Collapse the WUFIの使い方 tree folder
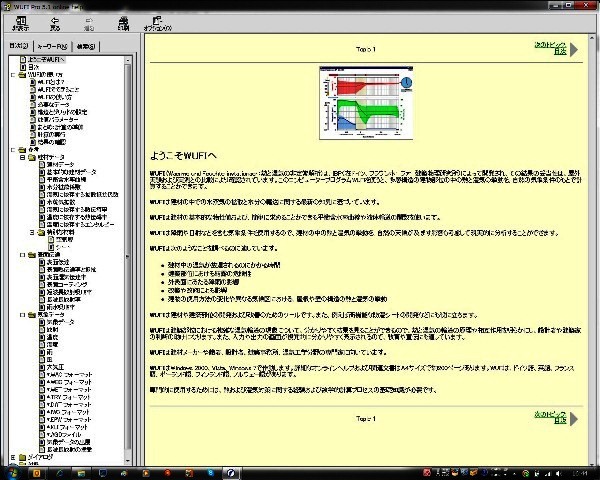The width and height of the screenshot is (600, 480). point(13,75)
